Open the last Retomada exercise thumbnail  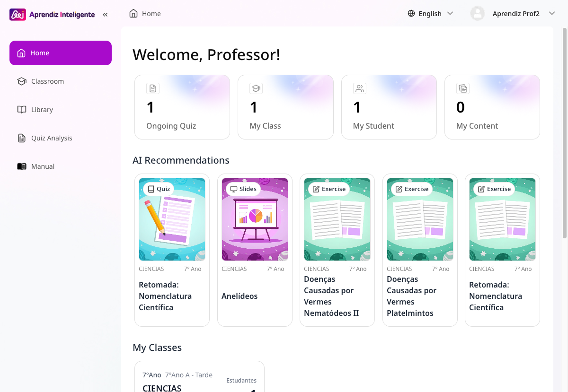[x=502, y=219]
